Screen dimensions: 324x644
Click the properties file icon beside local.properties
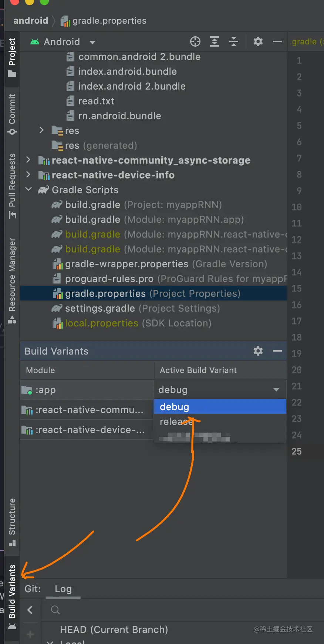point(58,323)
